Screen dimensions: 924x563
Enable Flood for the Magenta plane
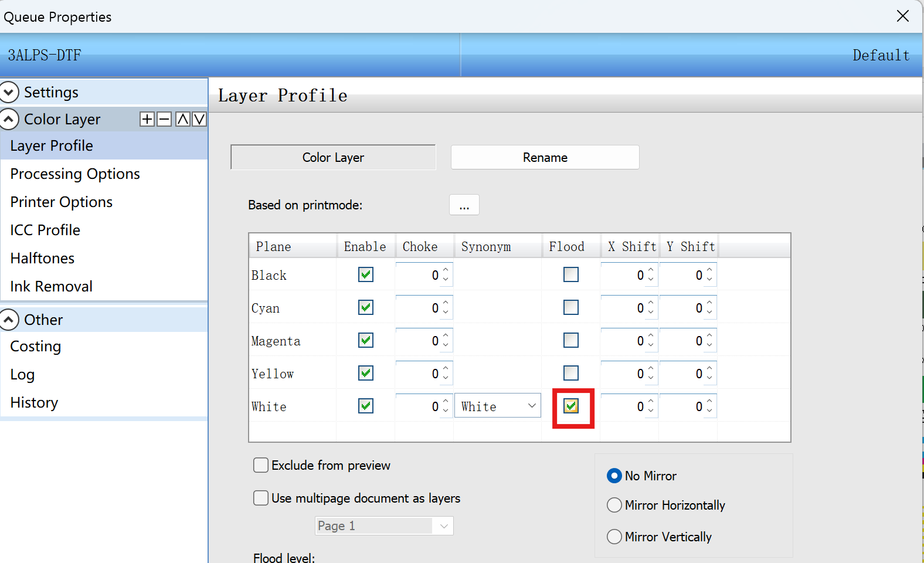571,340
